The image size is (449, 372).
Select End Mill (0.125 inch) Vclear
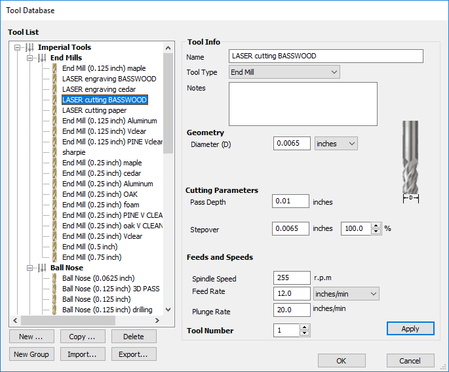[104, 131]
